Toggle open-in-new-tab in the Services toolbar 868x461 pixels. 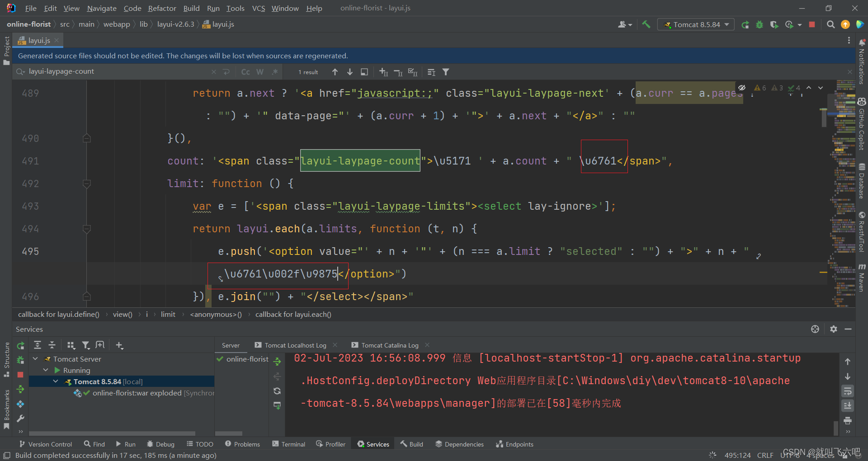pos(100,345)
